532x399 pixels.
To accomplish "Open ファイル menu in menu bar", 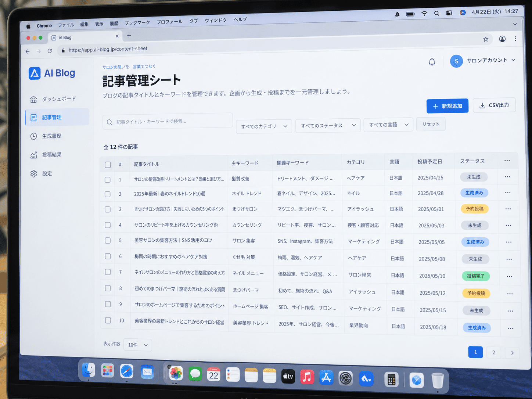I will coord(66,25).
